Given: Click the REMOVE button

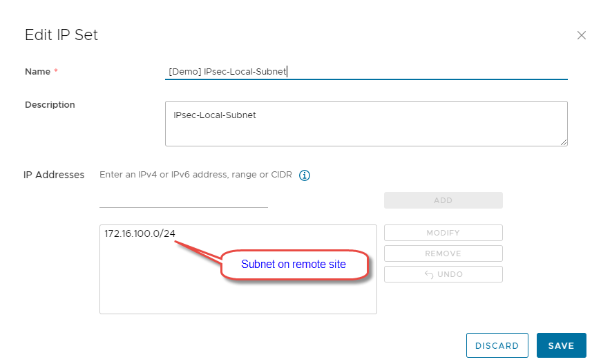Looking at the screenshot, I should (443, 253).
